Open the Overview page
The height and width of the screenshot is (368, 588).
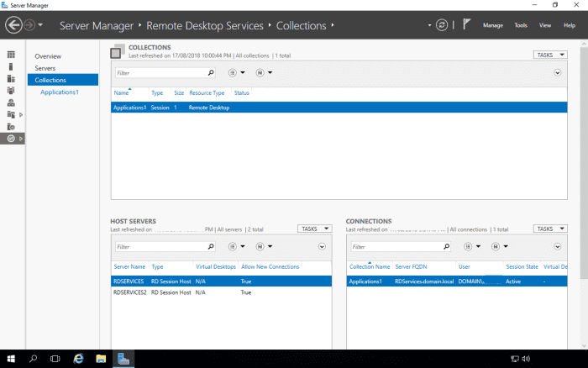48,56
